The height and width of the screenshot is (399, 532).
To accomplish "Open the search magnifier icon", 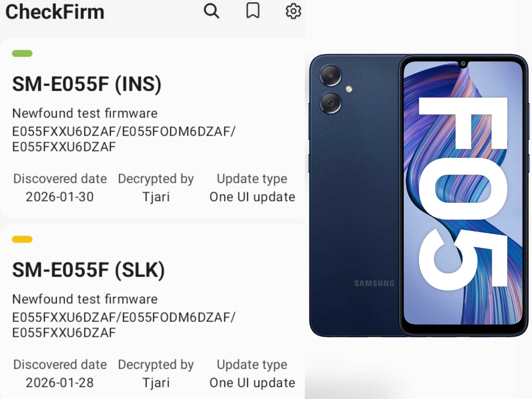I will tap(211, 11).
